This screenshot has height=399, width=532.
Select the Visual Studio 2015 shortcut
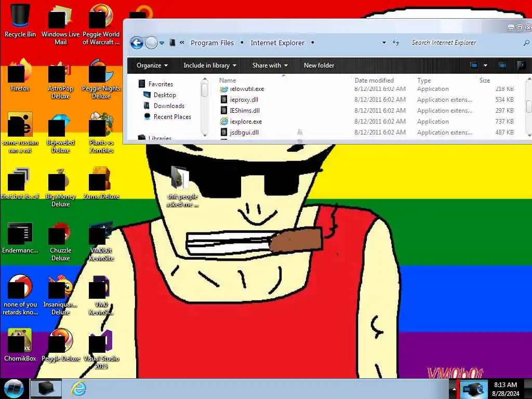101,349
